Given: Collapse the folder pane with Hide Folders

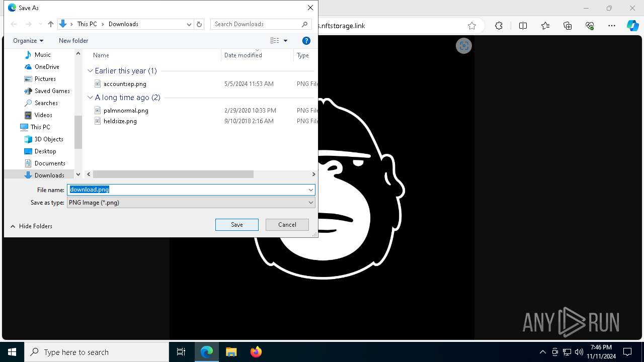Looking at the screenshot, I should pos(31,226).
